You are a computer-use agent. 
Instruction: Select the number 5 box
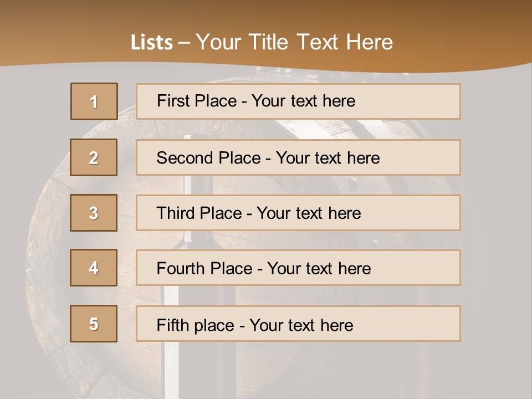click(x=94, y=324)
